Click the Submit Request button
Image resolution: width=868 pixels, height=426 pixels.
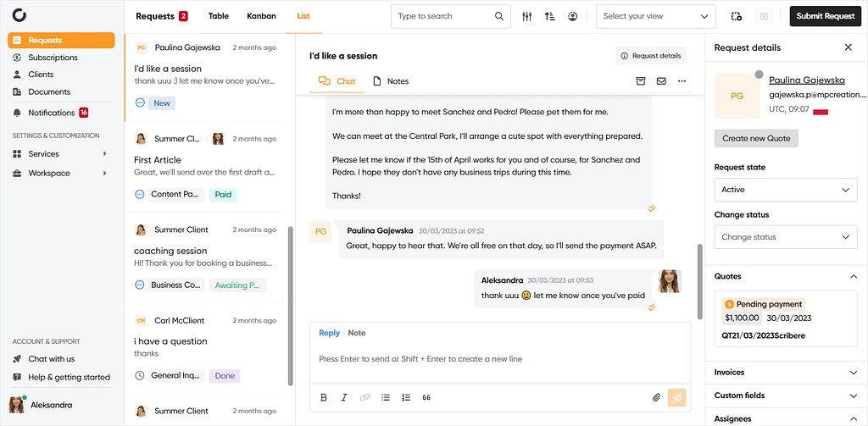(x=826, y=16)
